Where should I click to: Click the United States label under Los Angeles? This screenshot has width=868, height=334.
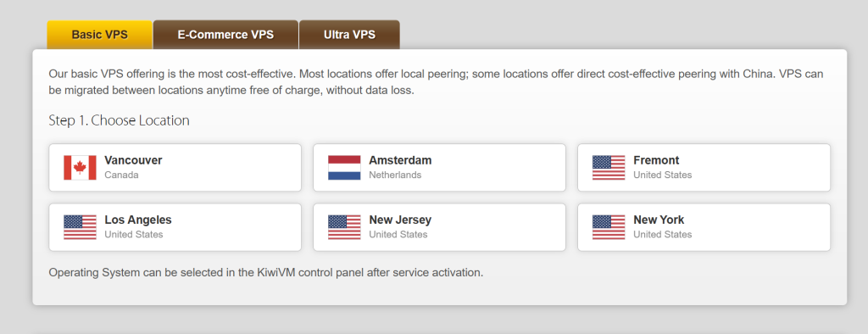coord(134,234)
